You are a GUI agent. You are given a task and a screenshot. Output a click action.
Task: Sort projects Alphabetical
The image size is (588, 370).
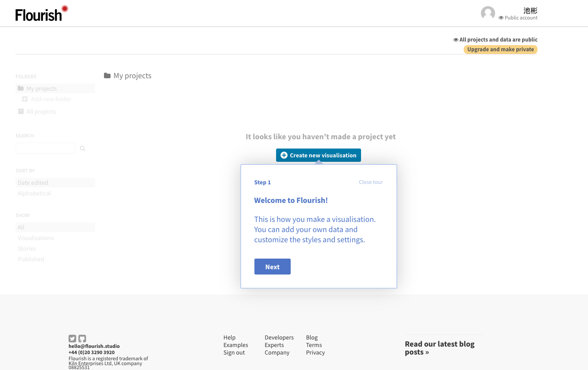point(35,193)
